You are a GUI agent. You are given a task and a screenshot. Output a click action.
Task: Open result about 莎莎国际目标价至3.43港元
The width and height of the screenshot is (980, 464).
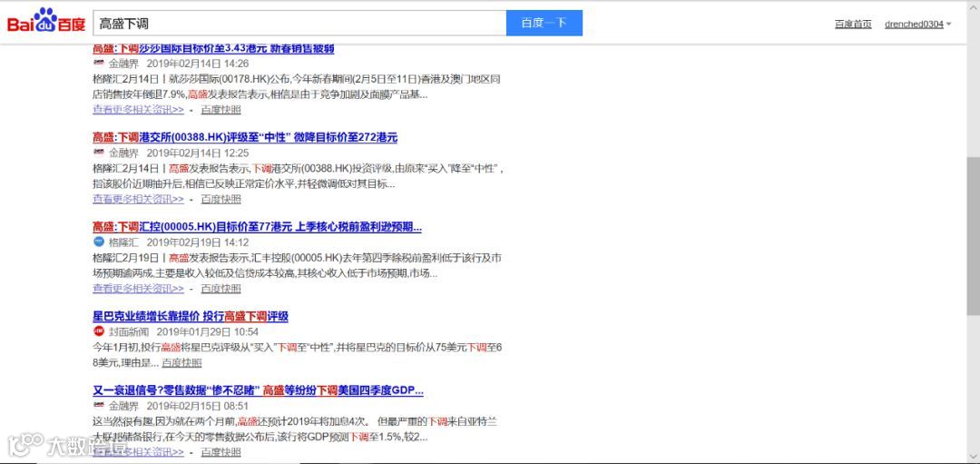pyautogui.click(x=213, y=48)
